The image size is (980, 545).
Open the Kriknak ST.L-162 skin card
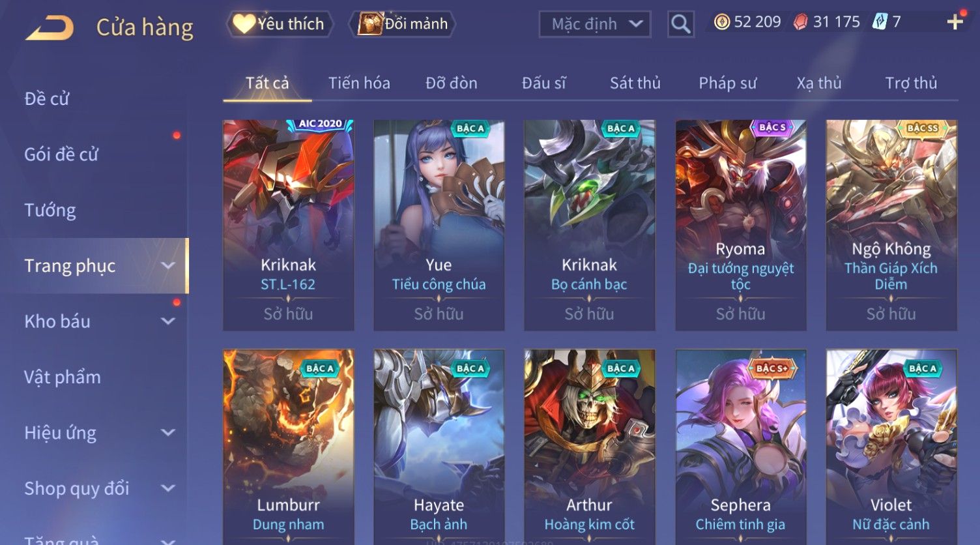(x=288, y=225)
